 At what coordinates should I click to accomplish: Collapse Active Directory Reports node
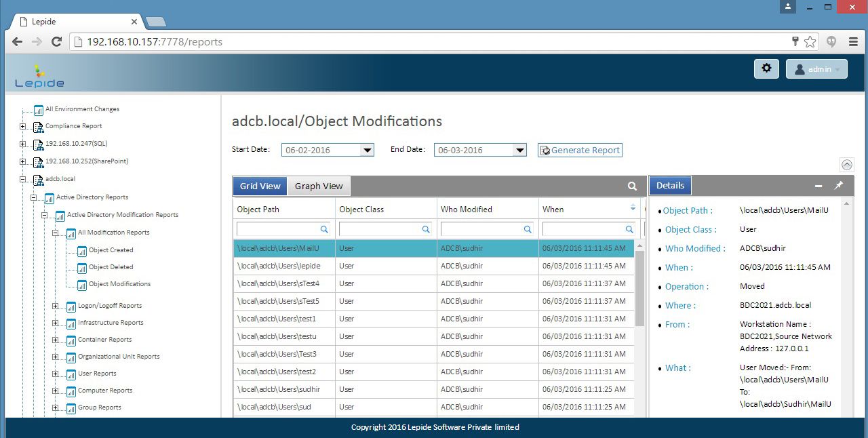[34, 197]
